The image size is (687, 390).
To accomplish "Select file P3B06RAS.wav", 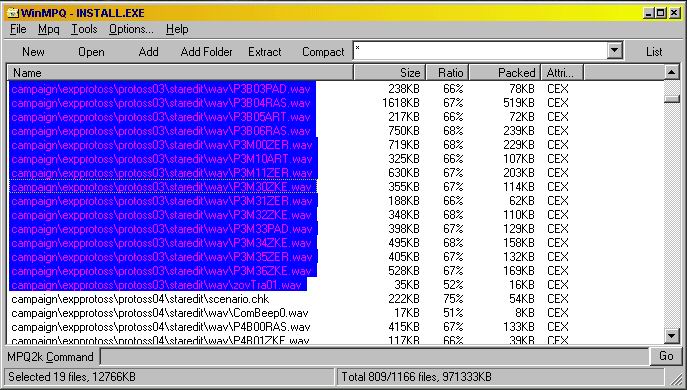I will 162,131.
